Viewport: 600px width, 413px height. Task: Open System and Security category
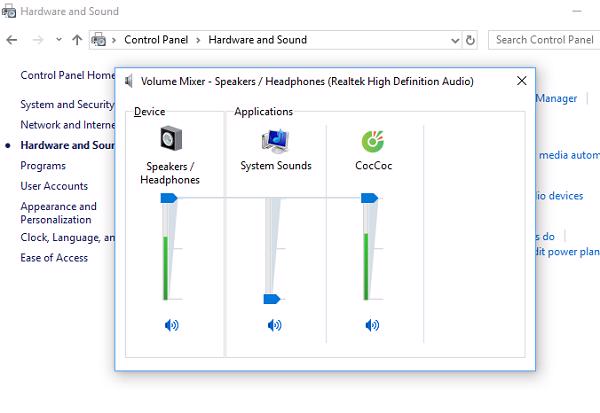[x=67, y=104]
